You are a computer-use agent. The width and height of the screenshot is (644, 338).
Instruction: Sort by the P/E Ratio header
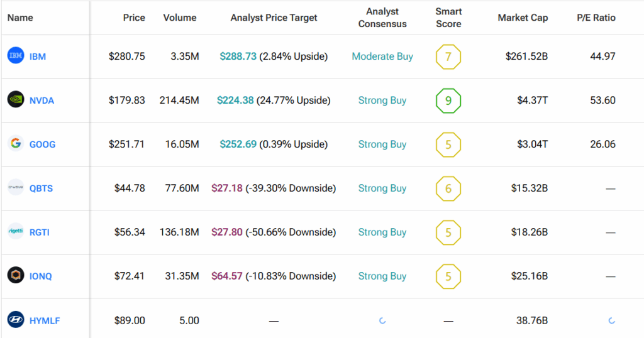pos(596,18)
